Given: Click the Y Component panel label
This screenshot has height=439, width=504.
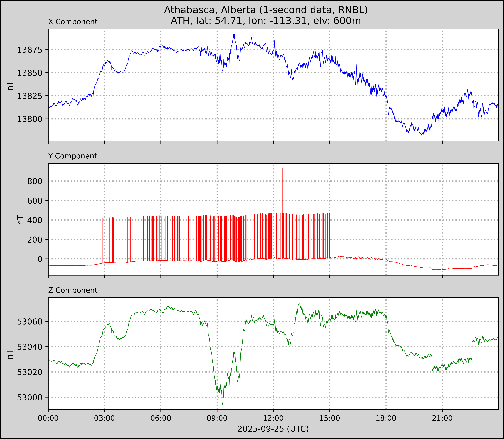Looking at the screenshot, I should point(73,156).
